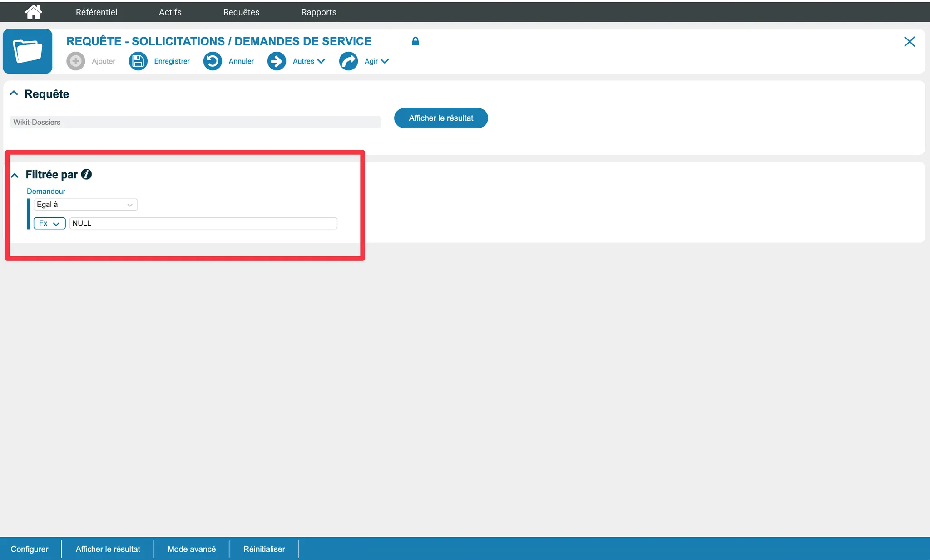930x560 pixels.
Task: Click the Agir share arrow icon
Action: (348, 61)
